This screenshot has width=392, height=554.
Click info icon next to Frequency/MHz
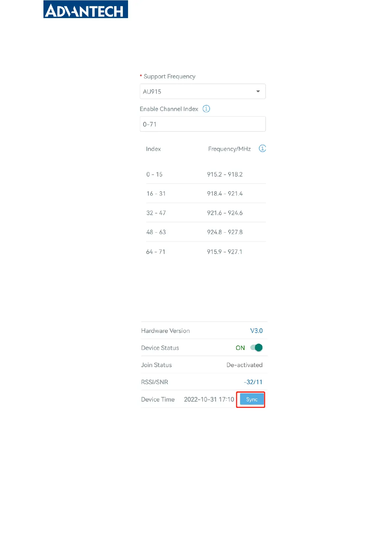pyautogui.click(x=262, y=149)
